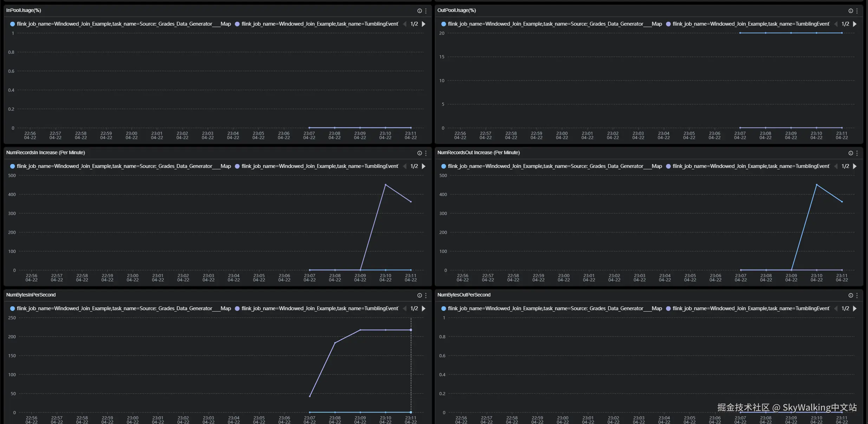Open three-dot menu of NumRecordsIn Increase panel
The width and height of the screenshot is (868, 424).
click(x=426, y=153)
